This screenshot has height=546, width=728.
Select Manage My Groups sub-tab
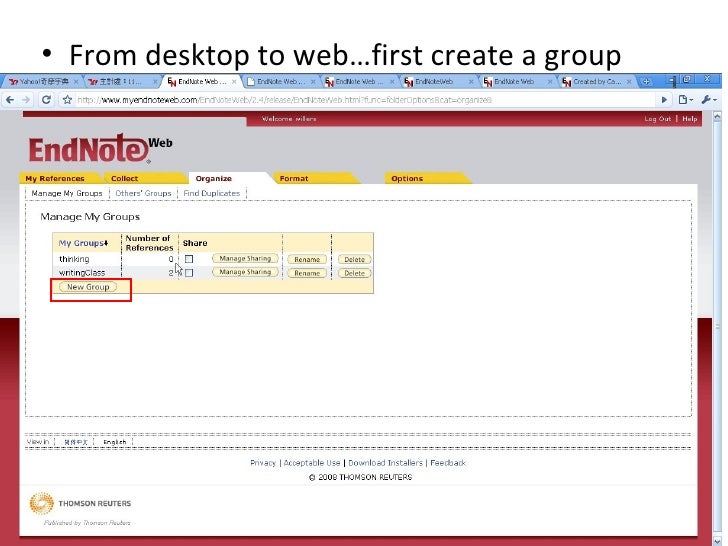[x=67, y=193]
